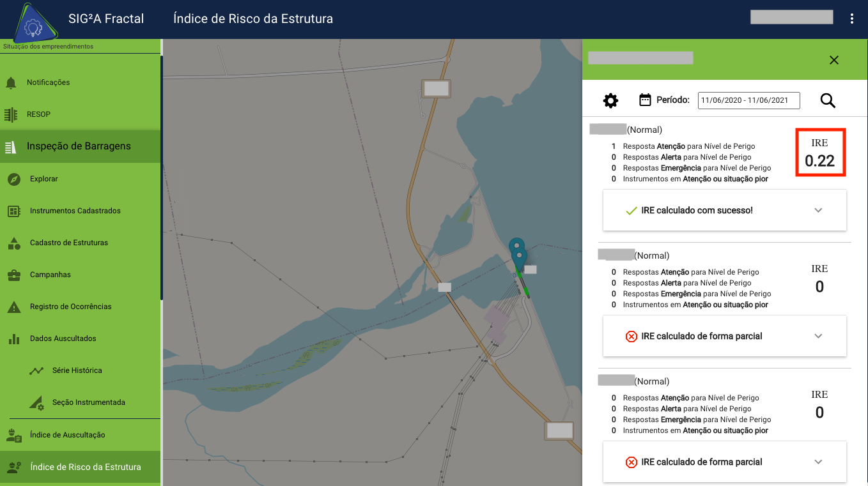
Task: Click the Explorar compass icon
Action: tap(14, 179)
